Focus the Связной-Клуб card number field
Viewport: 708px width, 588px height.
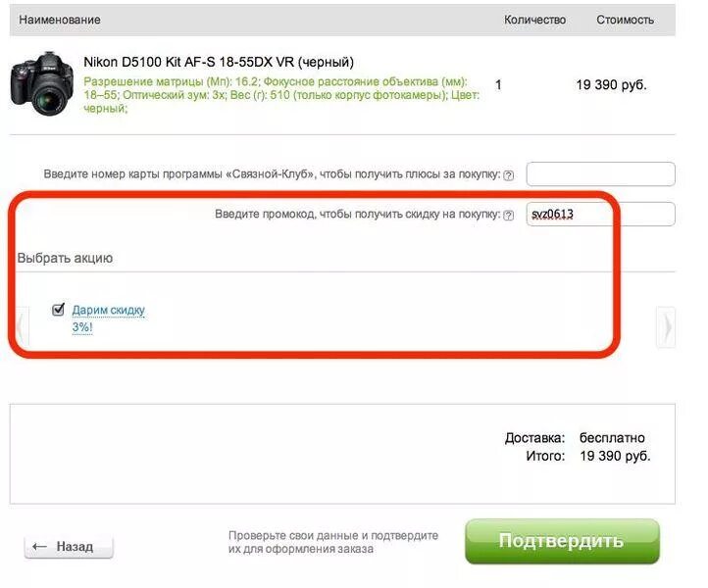pyautogui.click(x=600, y=173)
